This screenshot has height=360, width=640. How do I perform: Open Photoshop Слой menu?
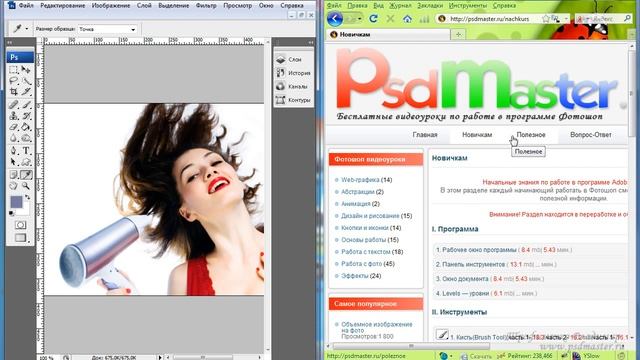click(144, 6)
